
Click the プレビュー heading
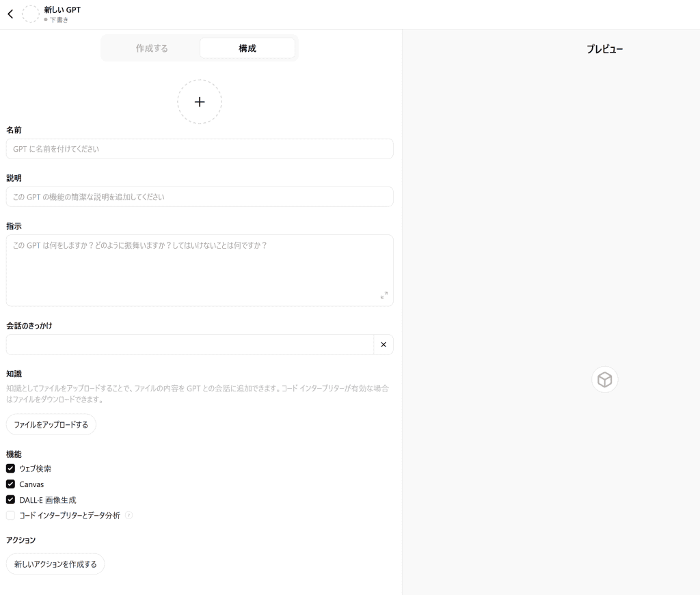click(x=604, y=49)
